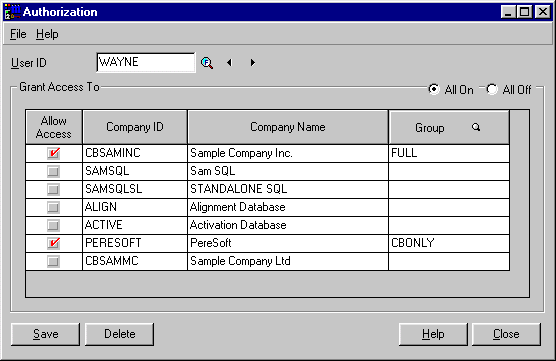Click the Close button at bottom

506,334
